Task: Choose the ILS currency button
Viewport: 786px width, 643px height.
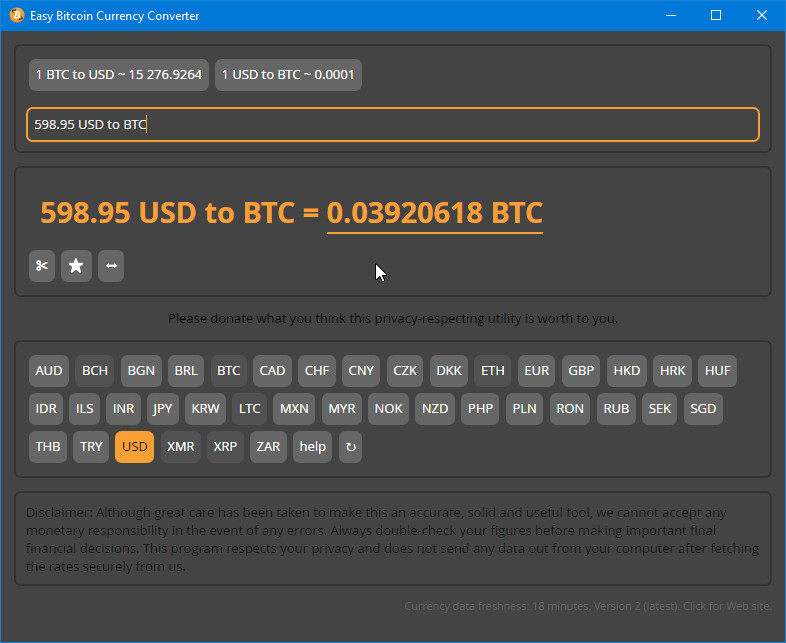Action: click(85, 409)
